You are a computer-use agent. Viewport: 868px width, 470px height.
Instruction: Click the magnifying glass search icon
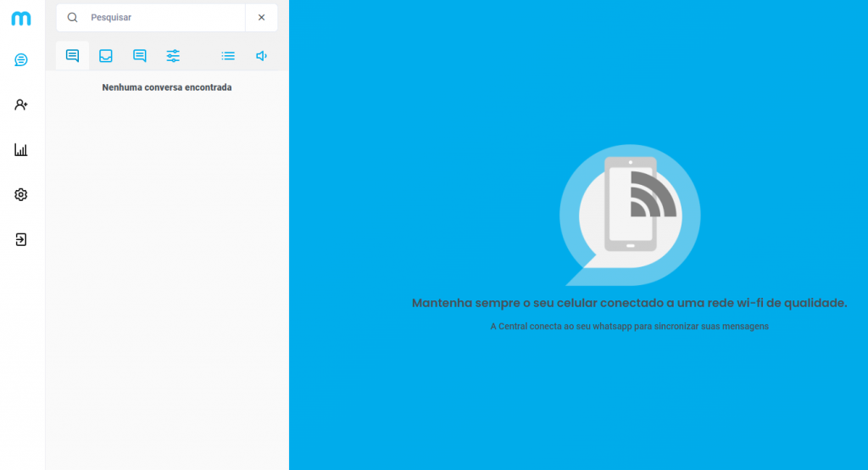73,18
